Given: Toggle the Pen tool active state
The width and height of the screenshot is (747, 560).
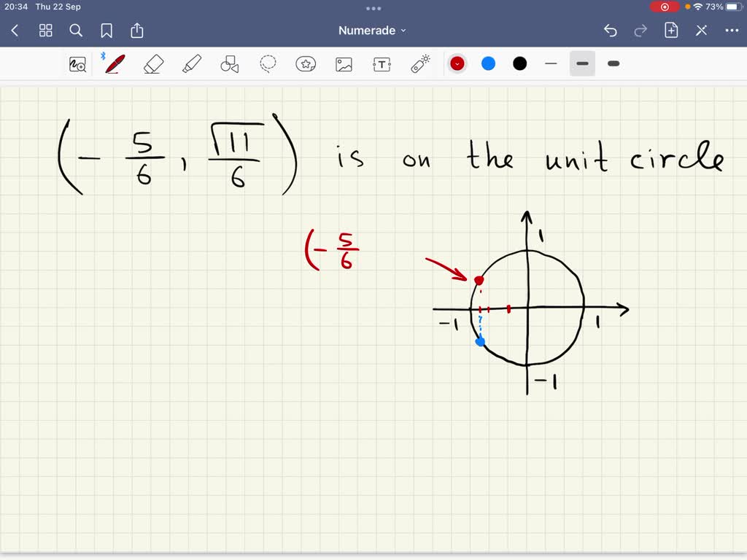Looking at the screenshot, I should [114, 63].
